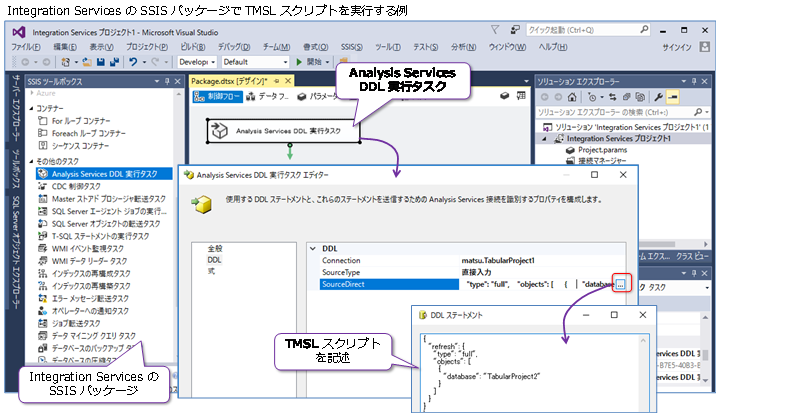Click the pin icon on Package.dtsx tab
Viewport: 800px width, 415px height.
[x=277, y=81]
